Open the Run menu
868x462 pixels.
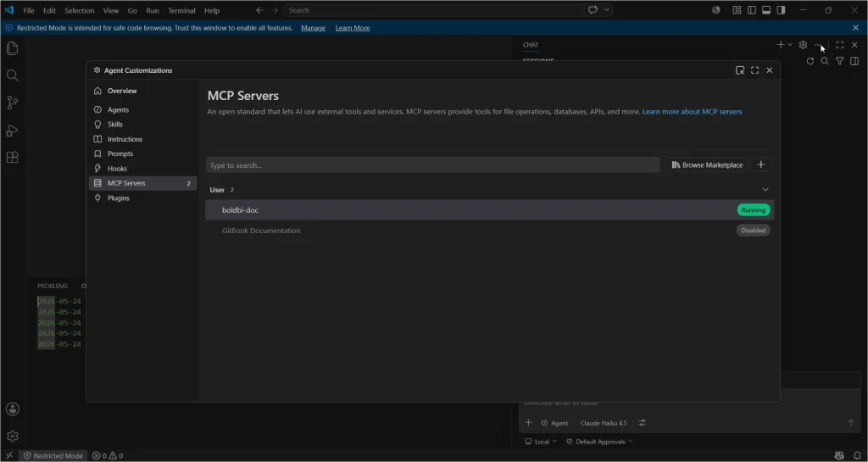tap(153, 10)
